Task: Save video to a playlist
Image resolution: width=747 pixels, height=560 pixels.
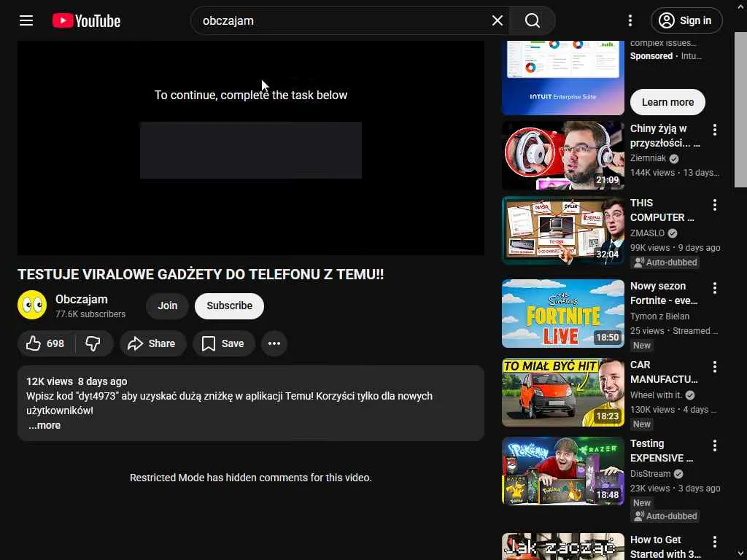Action: (223, 343)
